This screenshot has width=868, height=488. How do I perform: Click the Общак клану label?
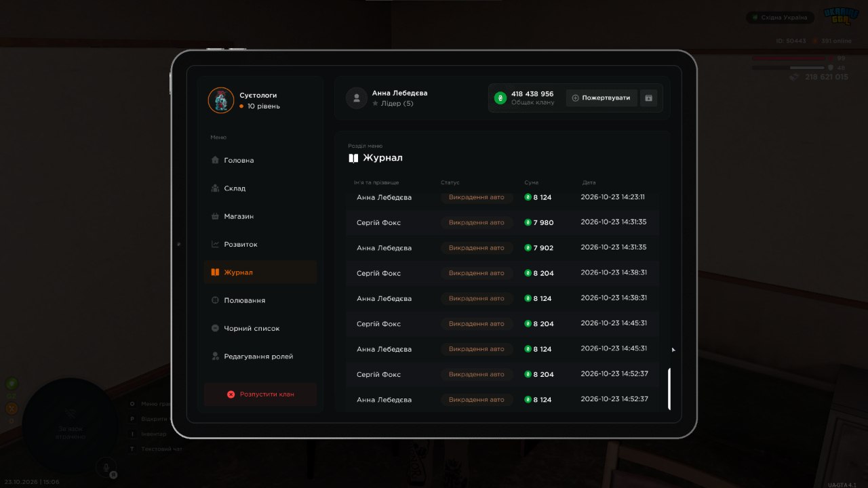(x=533, y=102)
